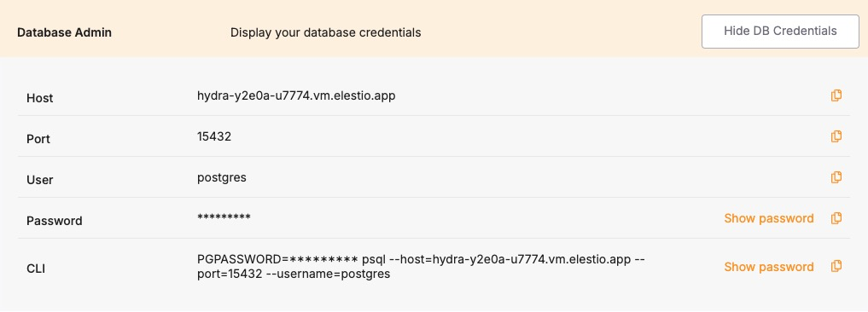Click the Hide DB Credentials button
The image size is (868, 312).
pos(781,32)
